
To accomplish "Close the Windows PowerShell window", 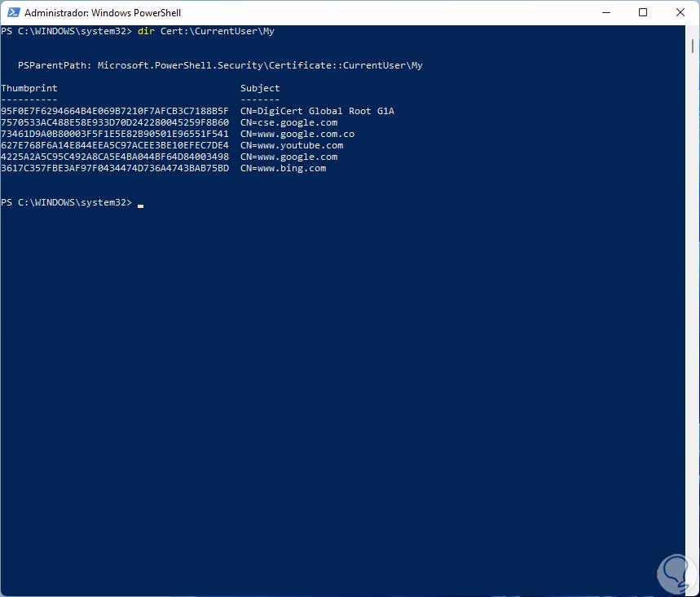I will pos(680,12).
